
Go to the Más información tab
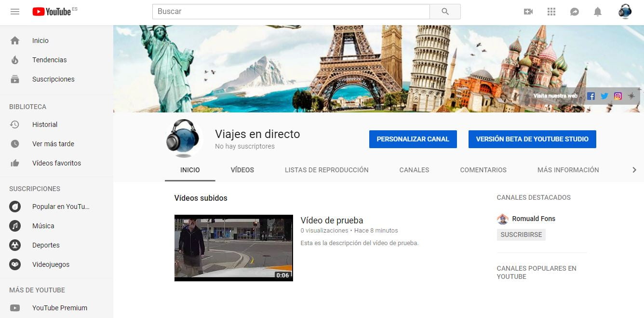tap(568, 170)
